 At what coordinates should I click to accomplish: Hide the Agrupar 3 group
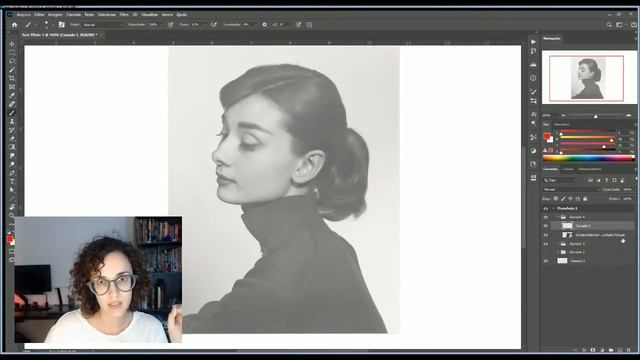pyautogui.click(x=546, y=244)
